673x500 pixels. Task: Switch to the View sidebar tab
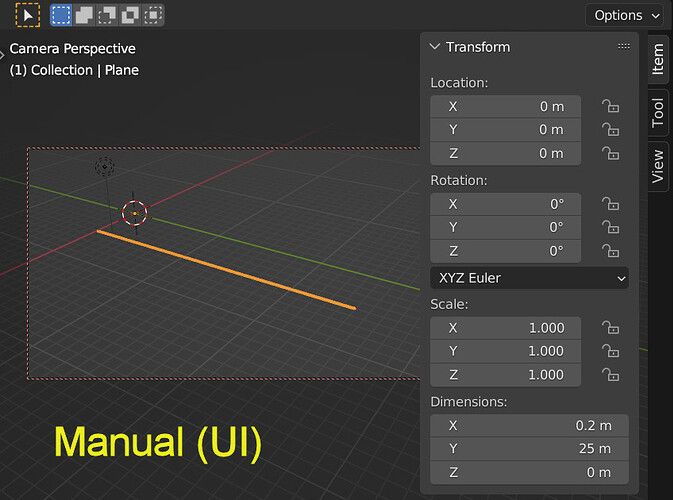pos(658,167)
